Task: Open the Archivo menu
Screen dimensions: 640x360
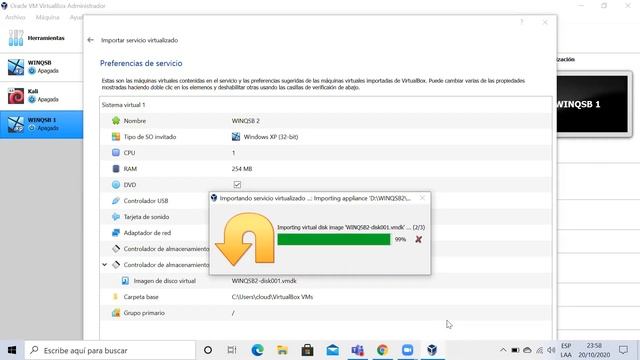Action: (x=16, y=17)
